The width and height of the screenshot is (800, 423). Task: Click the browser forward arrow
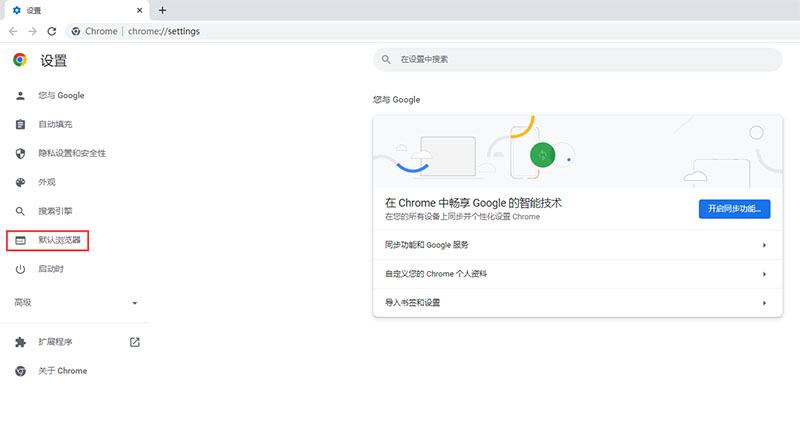[32, 31]
